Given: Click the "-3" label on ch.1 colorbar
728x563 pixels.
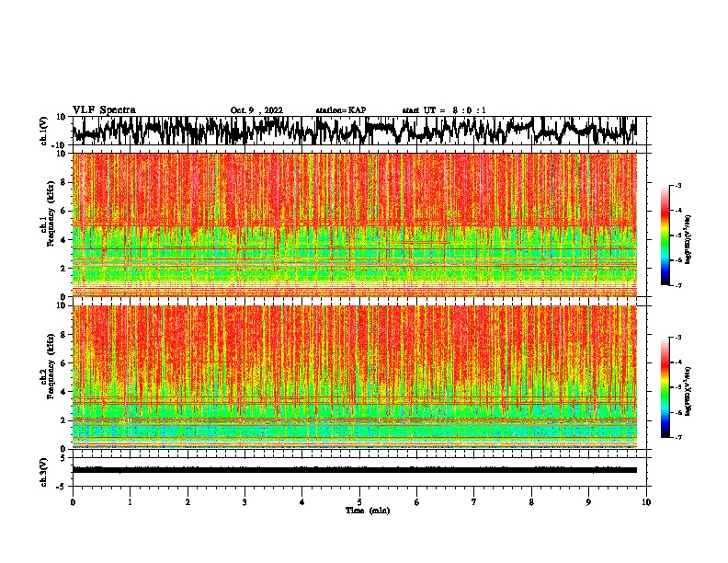Looking at the screenshot, I should tap(677, 186).
